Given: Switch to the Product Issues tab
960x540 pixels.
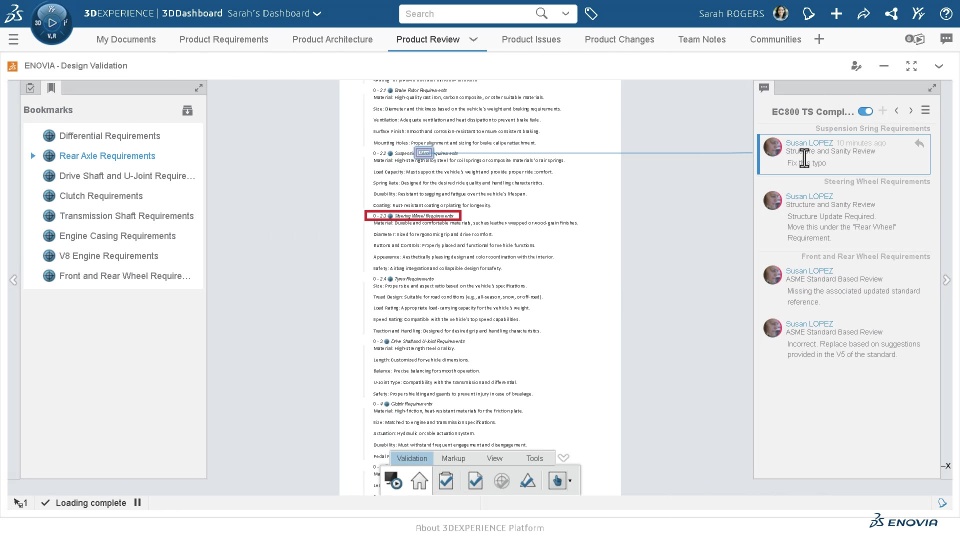Looking at the screenshot, I should coord(531,39).
